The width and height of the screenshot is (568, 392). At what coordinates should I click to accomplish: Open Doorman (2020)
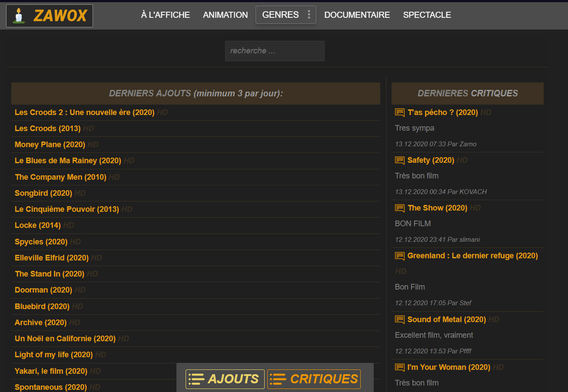point(43,290)
